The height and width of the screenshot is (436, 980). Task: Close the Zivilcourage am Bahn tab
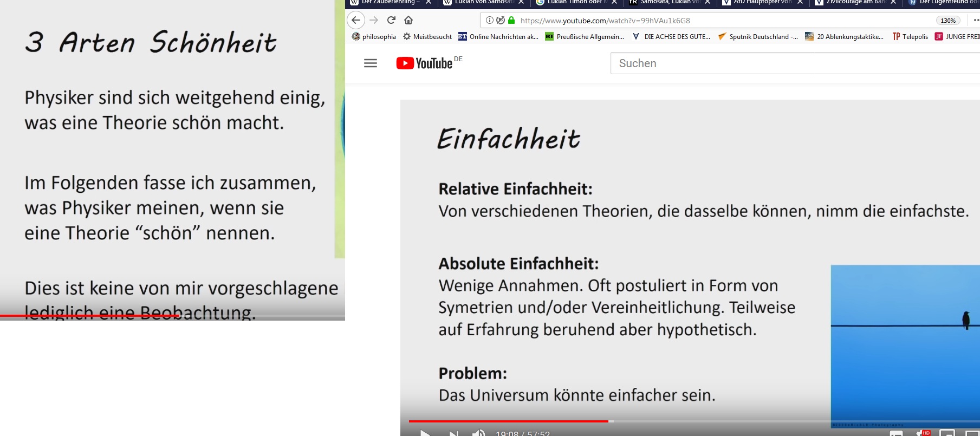893,2
